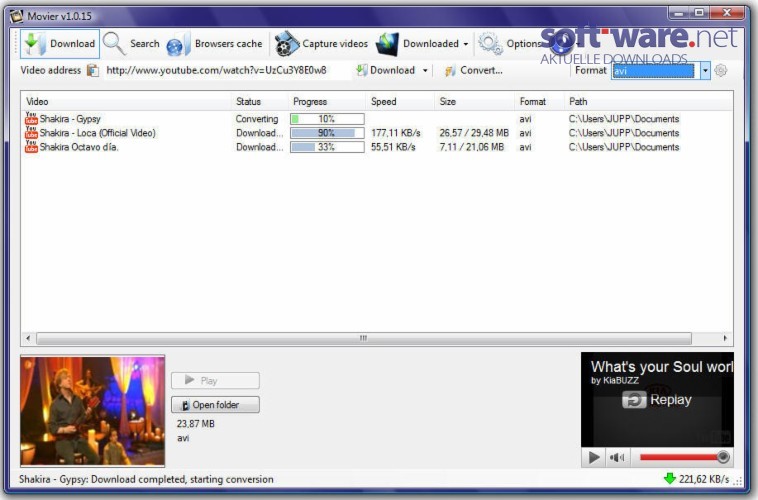758x500 pixels.
Task: Maximize the Movier window
Action: (x=700, y=13)
